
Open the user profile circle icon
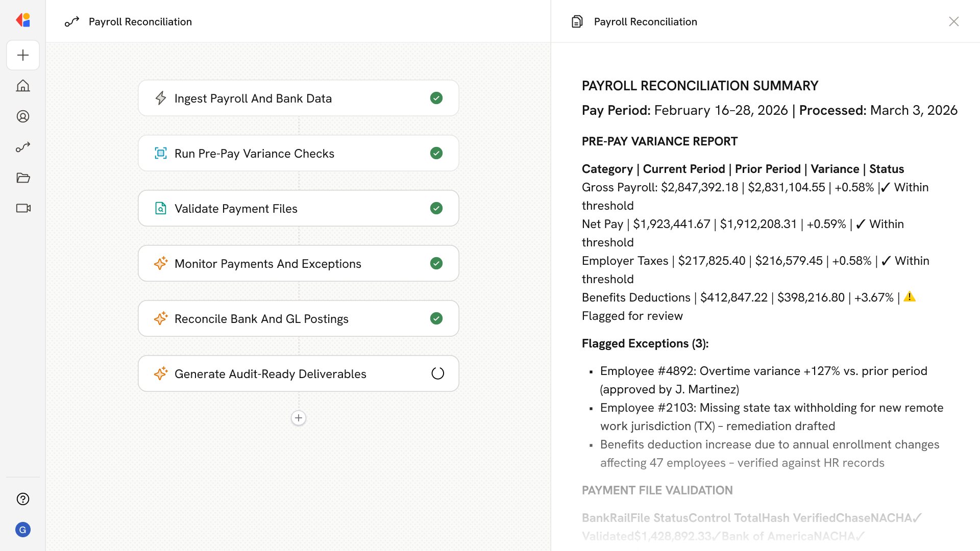(23, 116)
